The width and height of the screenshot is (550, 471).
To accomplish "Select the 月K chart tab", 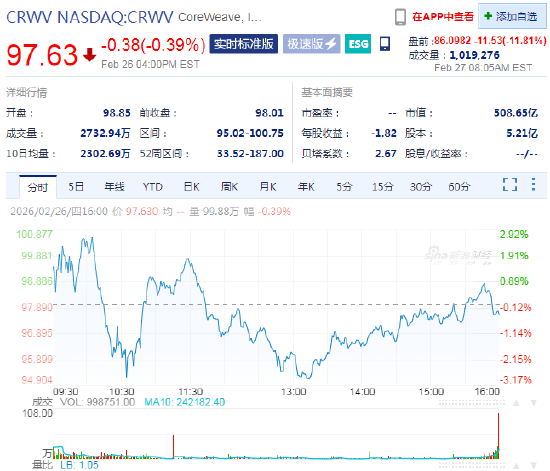I will [x=268, y=187].
